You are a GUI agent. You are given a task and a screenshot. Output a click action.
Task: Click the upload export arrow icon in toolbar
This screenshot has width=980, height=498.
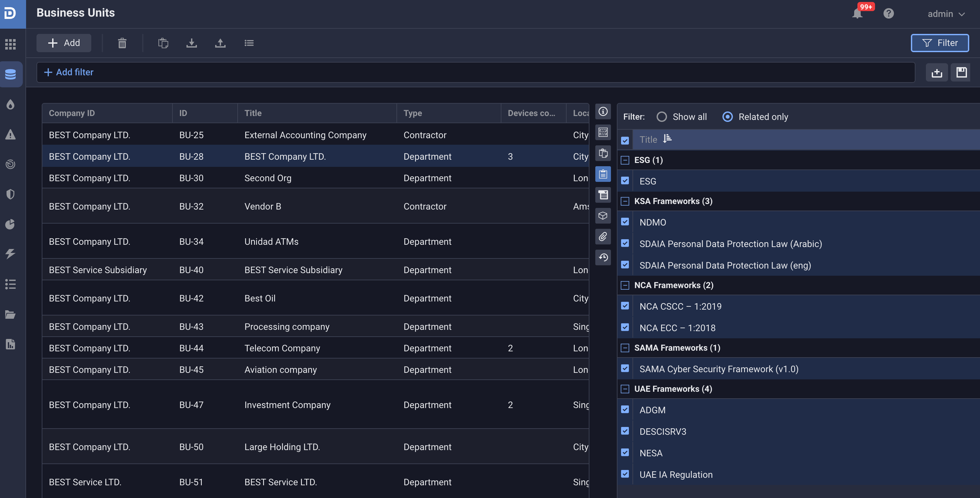(x=220, y=43)
